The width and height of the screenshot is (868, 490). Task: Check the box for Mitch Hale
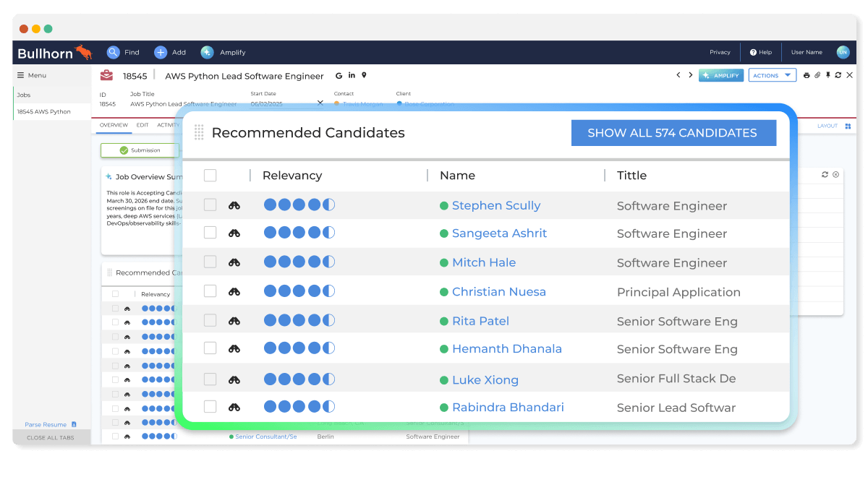coord(210,262)
